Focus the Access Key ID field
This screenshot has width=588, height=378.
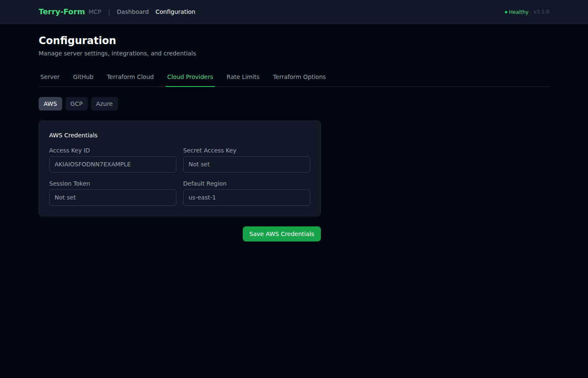coord(113,164)
